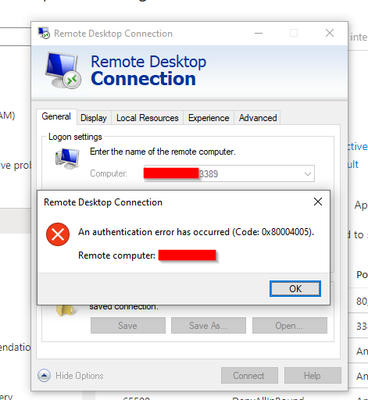Open the Local Resources tab
The width and height of the screenshot is (368, 400).
click(x=147, y=118)
